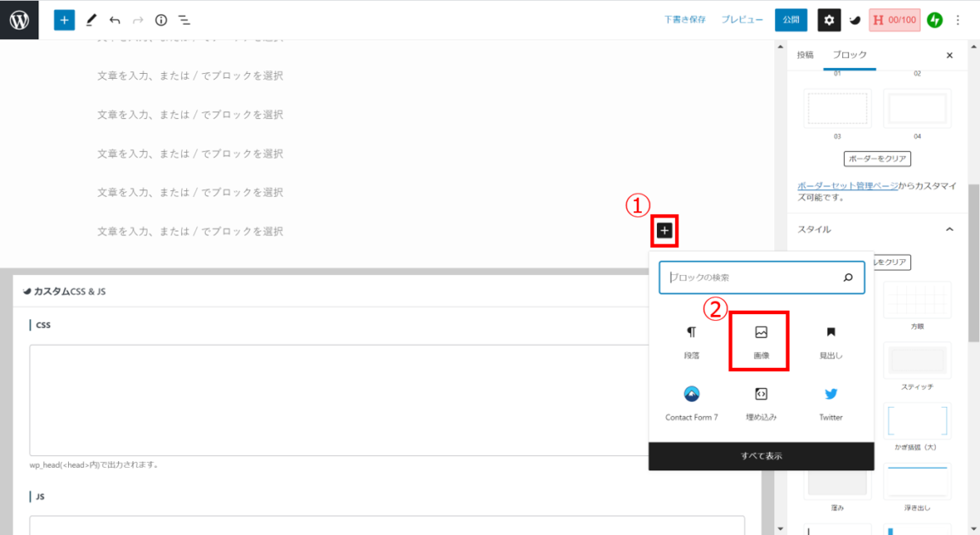Screen dimensions: 980x535
Task: Insert the 画像 image block
Action: pyautogui.click(x=761, y=342)
